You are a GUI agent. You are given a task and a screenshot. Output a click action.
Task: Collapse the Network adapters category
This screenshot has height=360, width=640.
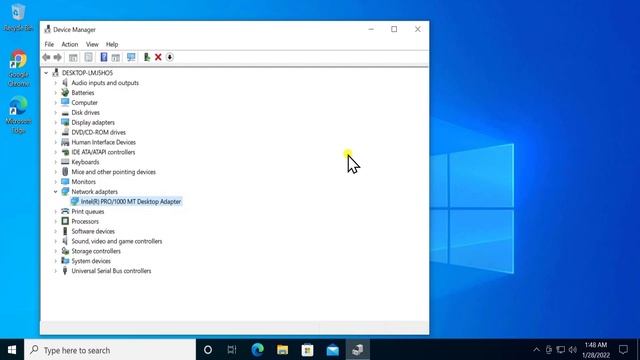tap(56, 192)
